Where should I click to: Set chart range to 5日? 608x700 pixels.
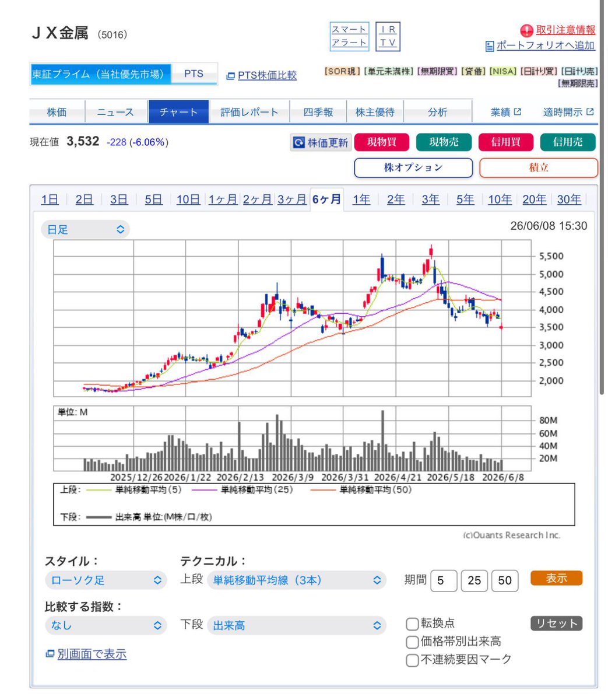tap(154, 199)
